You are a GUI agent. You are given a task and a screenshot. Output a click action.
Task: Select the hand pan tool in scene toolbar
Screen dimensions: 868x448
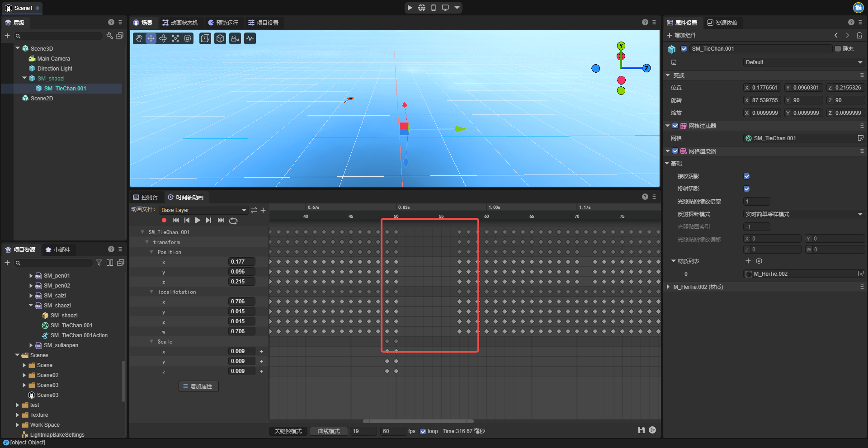tap(139, 39)
